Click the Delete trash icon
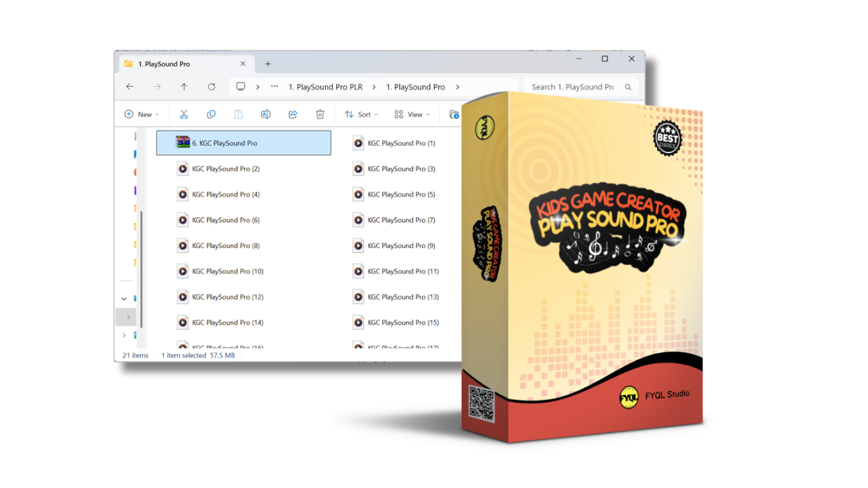The width and height of the screenshot is (868, 488). [x=320, y=115]
